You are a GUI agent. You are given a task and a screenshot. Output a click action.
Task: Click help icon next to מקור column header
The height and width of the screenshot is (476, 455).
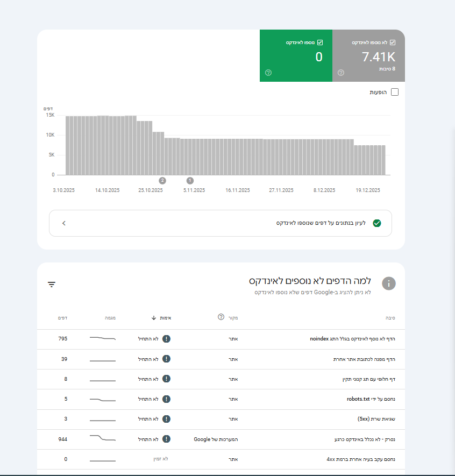[x=221, y=317]
